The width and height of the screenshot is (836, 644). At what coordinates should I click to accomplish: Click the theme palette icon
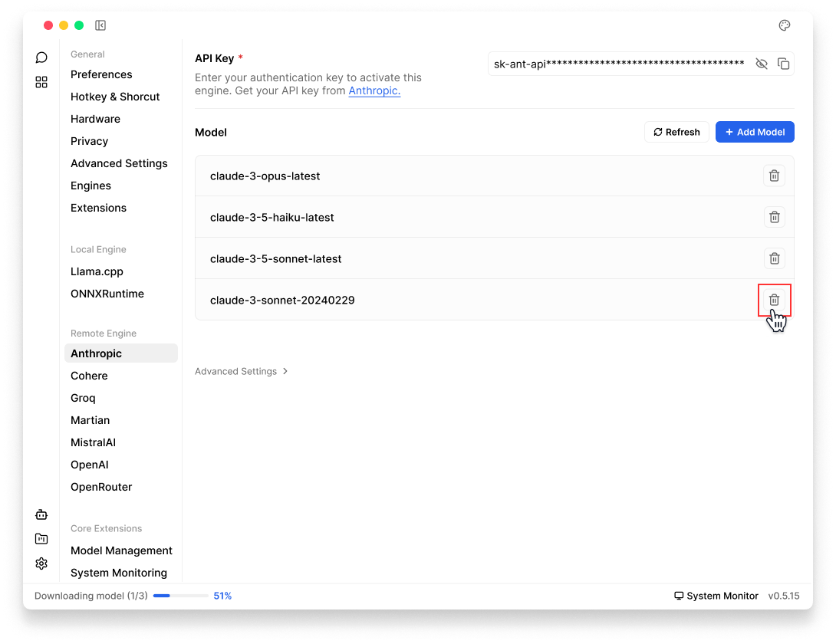click(784, 25)
